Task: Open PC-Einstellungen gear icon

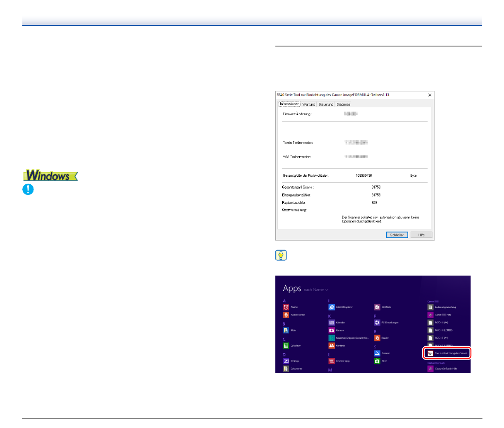Action: pos(377,322)
